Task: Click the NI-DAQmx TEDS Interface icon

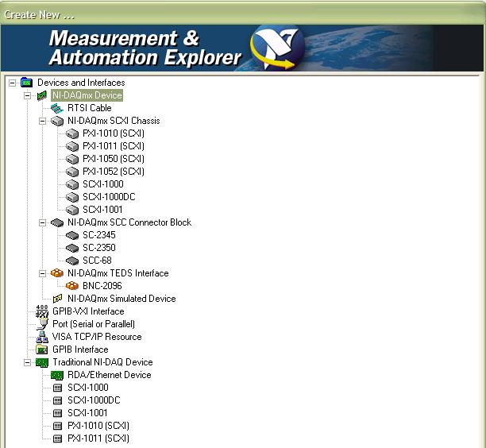Action: click(x=57, y=273)
